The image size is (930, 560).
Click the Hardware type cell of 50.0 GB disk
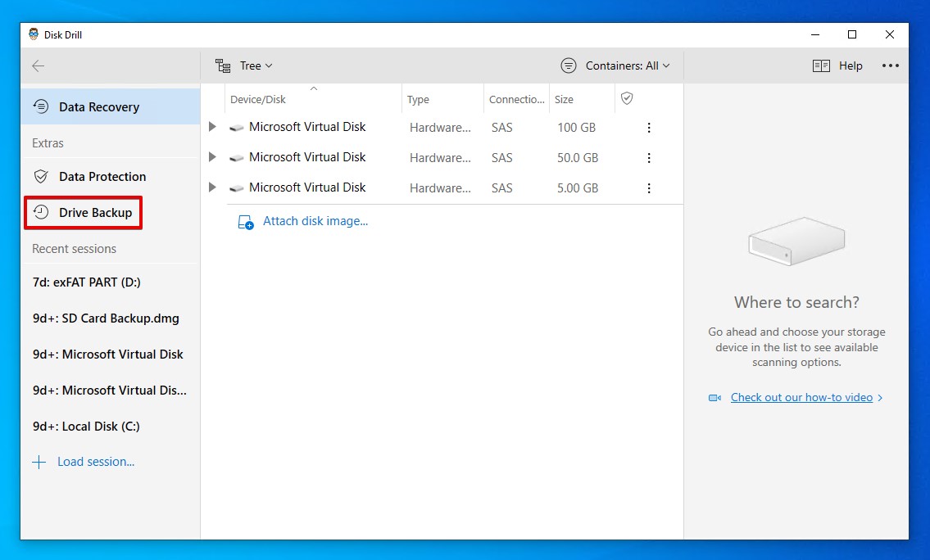[440, 158]
